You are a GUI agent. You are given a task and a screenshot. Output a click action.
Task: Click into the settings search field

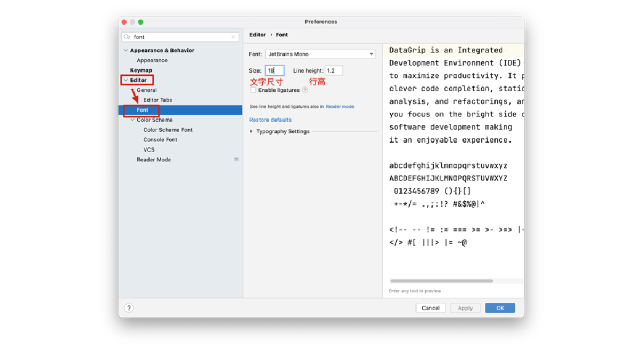pos(180,37)
